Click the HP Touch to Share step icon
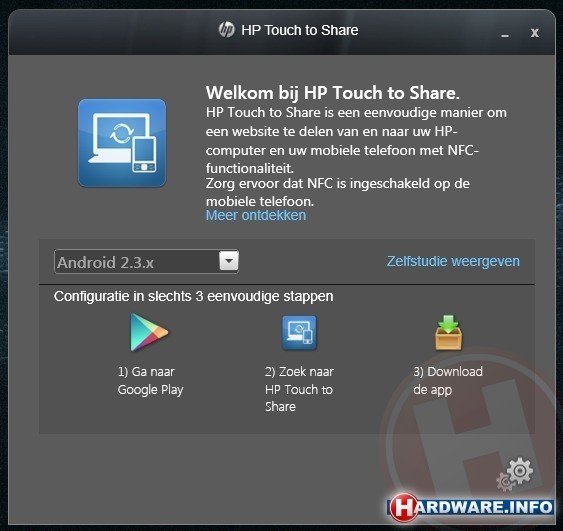Image resolution: width=563 pixels, height=531 pixels. pyautogui.click(x=299, y=332)
